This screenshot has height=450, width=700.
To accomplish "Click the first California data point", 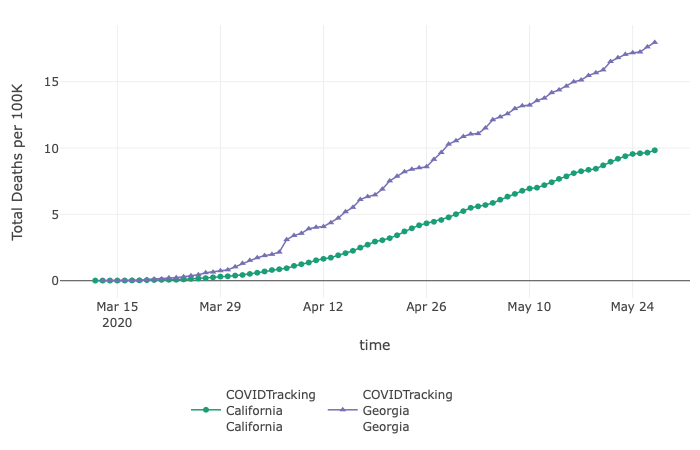I will [x=95, y=281].
